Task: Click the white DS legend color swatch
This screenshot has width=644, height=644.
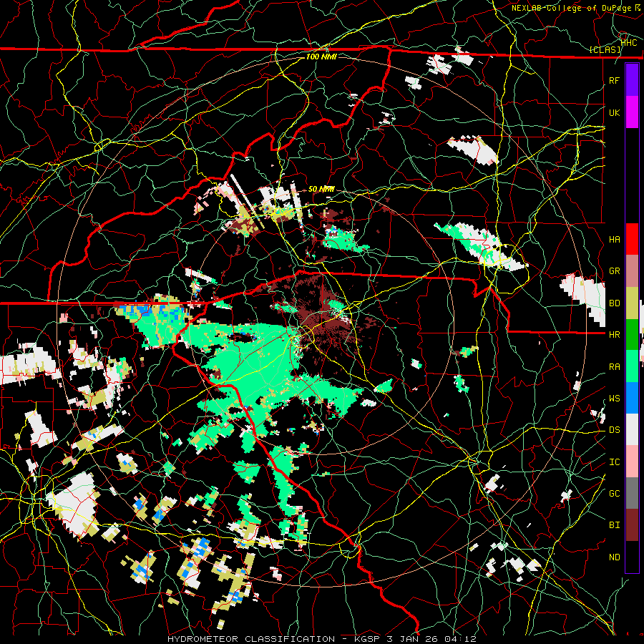Action: [632, 429]
